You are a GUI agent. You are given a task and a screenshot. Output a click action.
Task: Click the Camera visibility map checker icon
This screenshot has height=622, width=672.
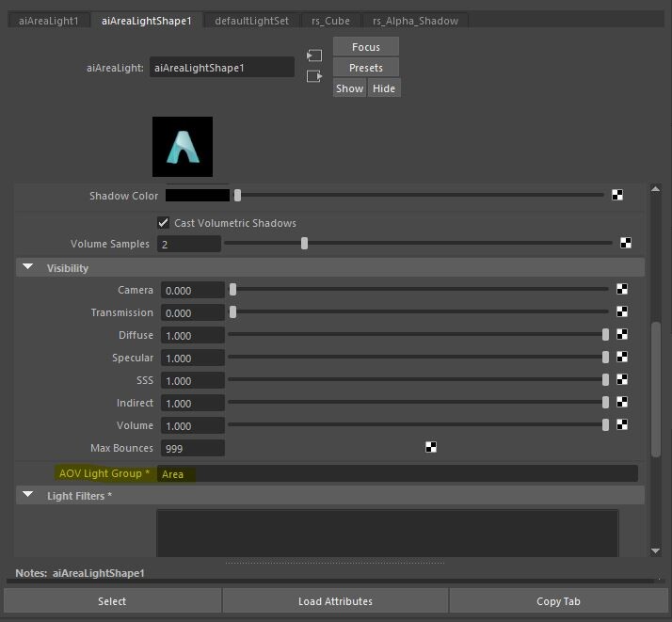coord(622,289)
